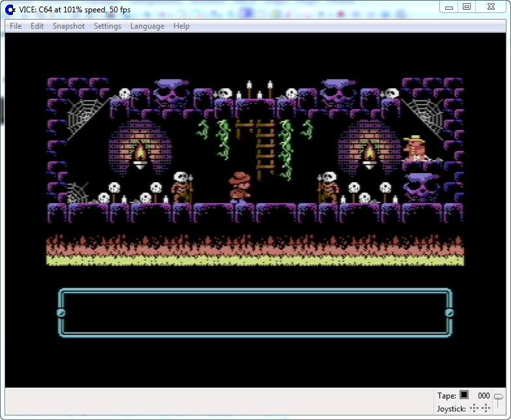511x420 pixels.
Task: Click the second joystick direction indicator
Action: (x=486, y=408)
